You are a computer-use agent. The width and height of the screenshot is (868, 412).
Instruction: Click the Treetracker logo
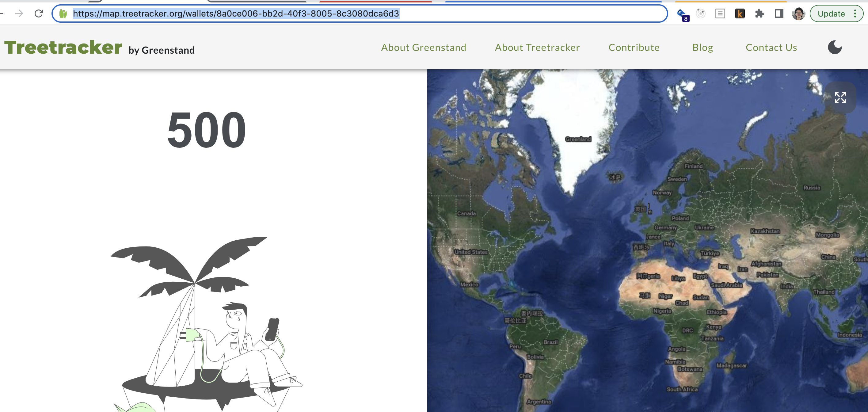[x=63, y=48]
